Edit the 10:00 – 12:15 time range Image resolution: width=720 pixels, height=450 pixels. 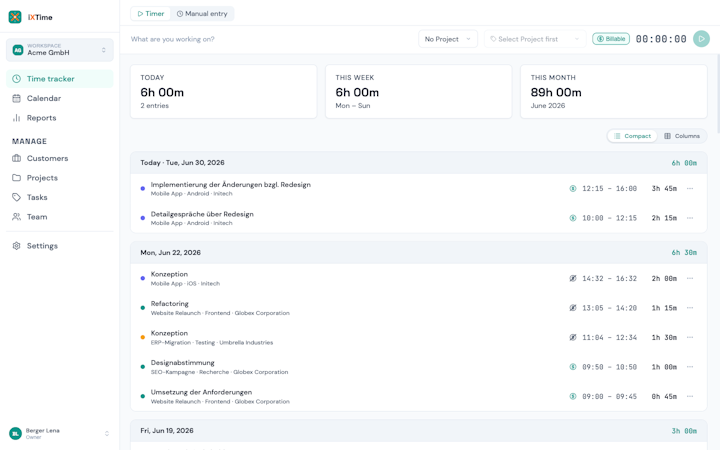(x=609, y=218)
